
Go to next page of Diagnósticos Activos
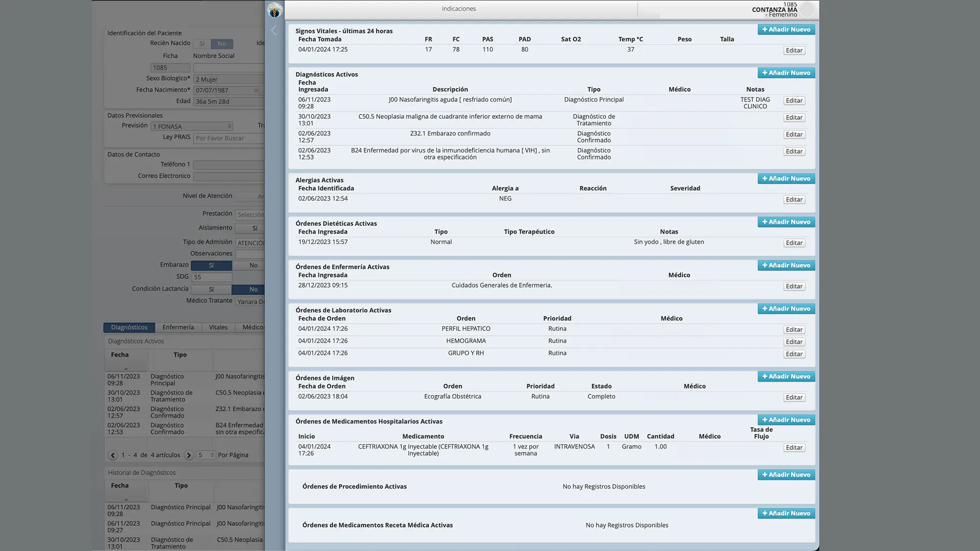tap(189, 455)
